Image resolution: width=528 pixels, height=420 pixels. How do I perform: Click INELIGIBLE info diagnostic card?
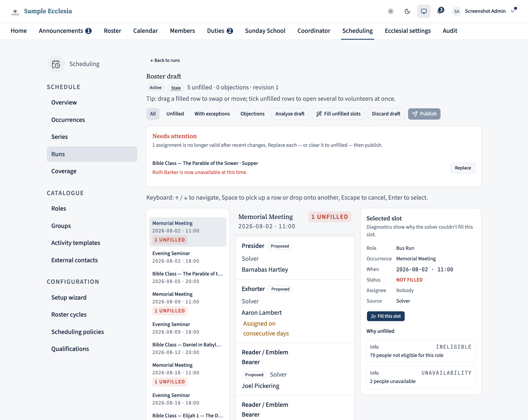421,351
